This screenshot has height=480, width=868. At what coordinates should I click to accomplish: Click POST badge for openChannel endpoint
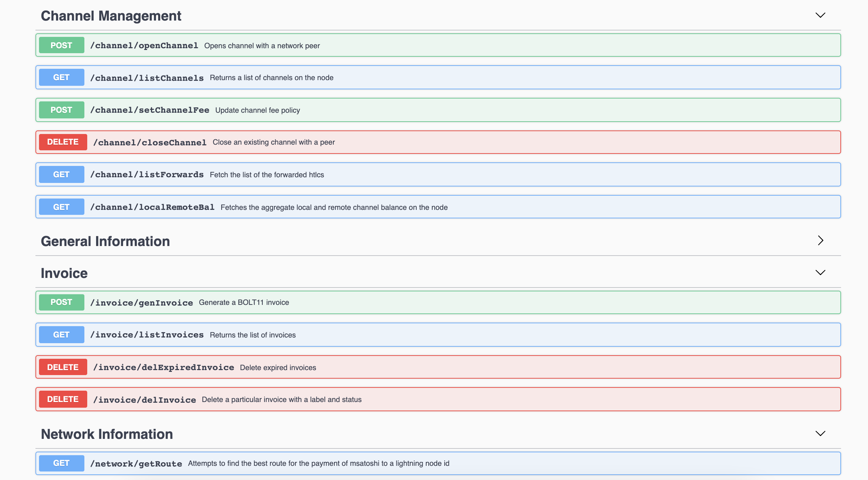61,45
